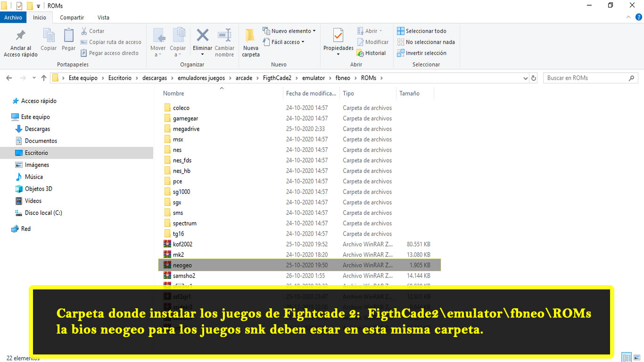Click the Pegar clipboard icon

pyautogui.click(x=69, y=36)
